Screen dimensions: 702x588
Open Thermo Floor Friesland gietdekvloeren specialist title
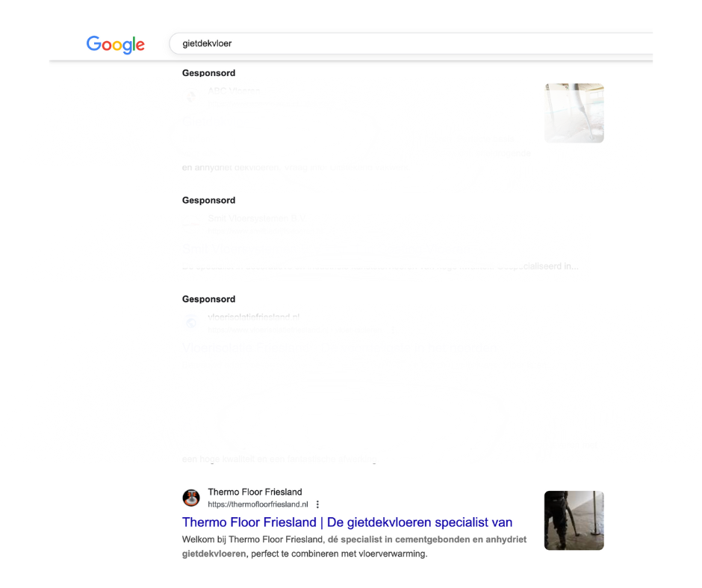[x=347, y=522]
